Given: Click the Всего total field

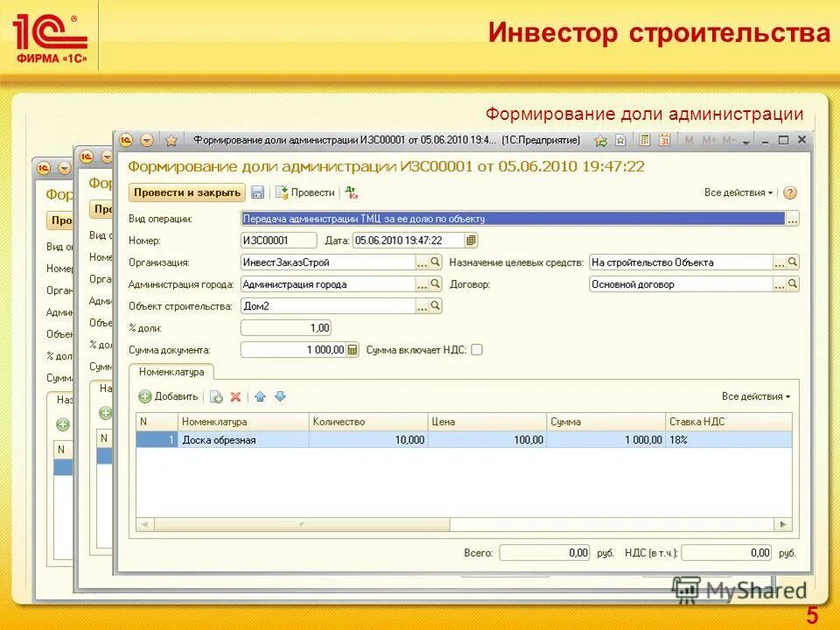Looking at the screenshot, I should click(x=545, y=553).
